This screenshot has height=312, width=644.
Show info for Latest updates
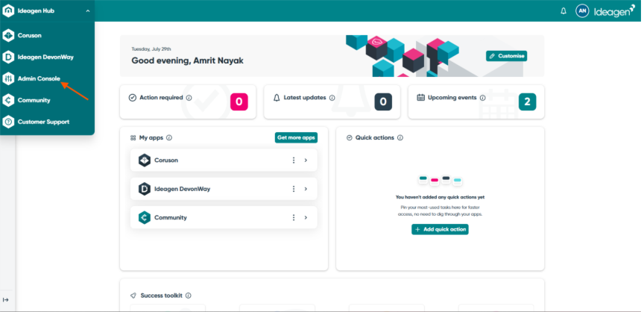(332, 98)
